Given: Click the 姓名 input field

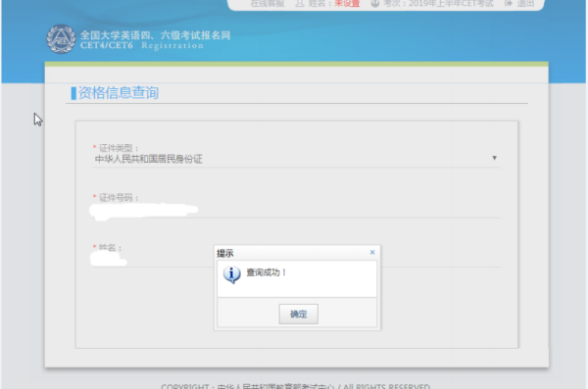Looking at the screenshot, I should (296, 260).
